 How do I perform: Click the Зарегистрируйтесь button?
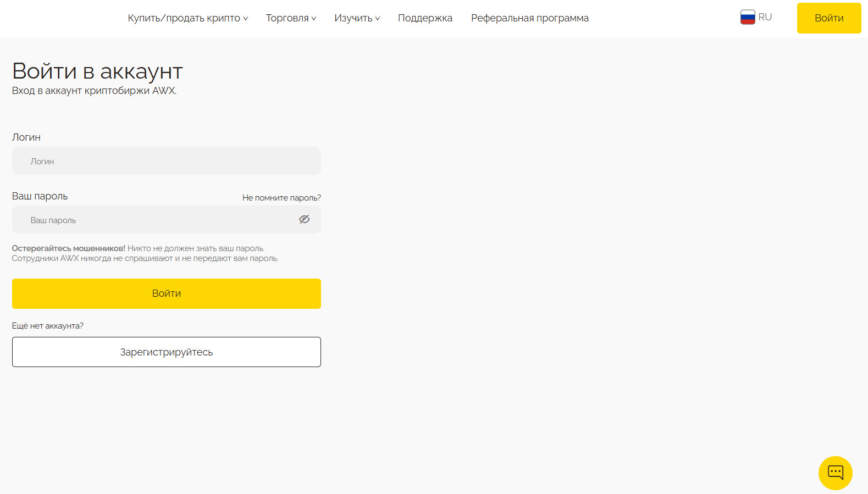[x=166, y=352]
